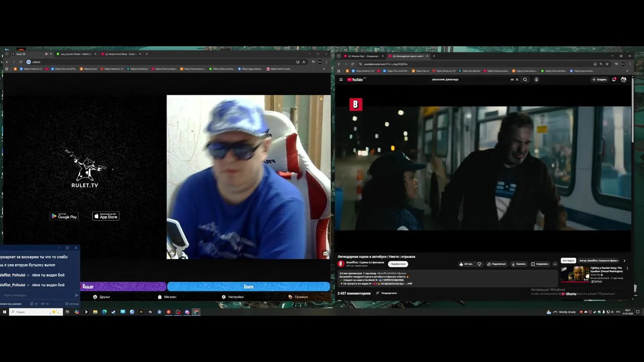Click the Windows taskbar search box
Image resolution: width=644 pixels, height=362 pixels.
36,312
